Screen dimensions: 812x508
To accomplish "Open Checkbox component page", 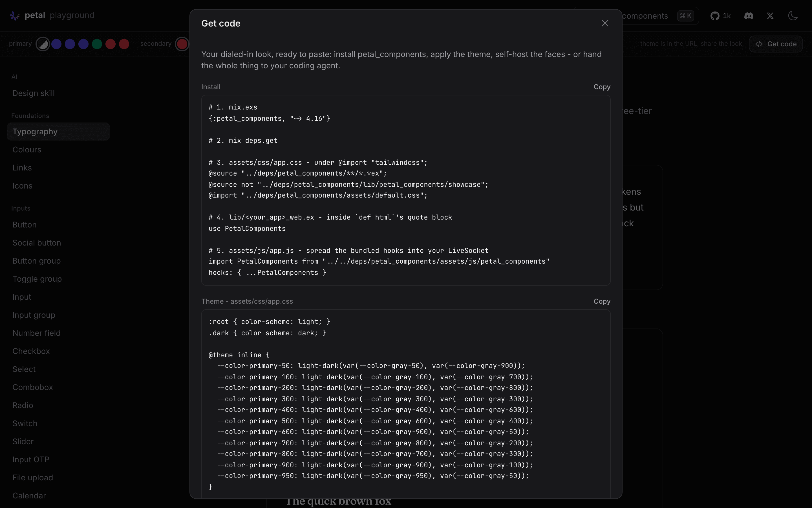I will (58, 351).
